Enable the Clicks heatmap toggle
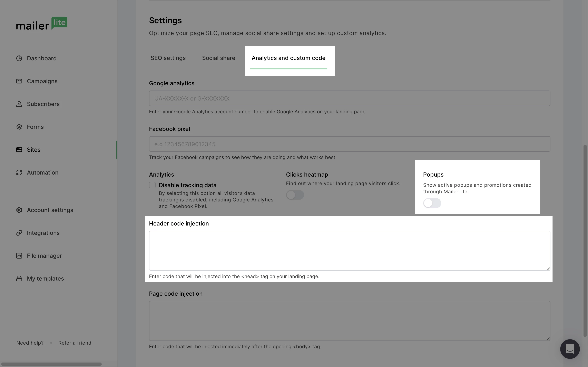588x367 pixels. (295, 195)
